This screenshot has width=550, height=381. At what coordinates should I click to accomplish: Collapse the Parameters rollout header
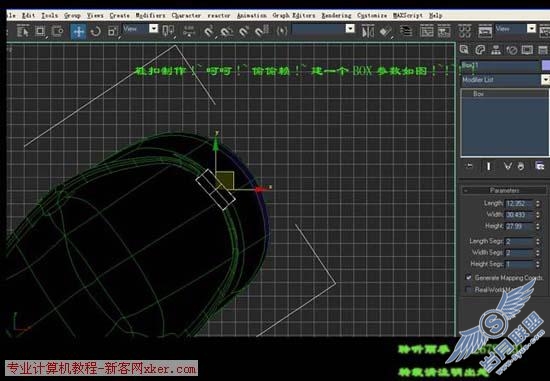coord(504,190)
